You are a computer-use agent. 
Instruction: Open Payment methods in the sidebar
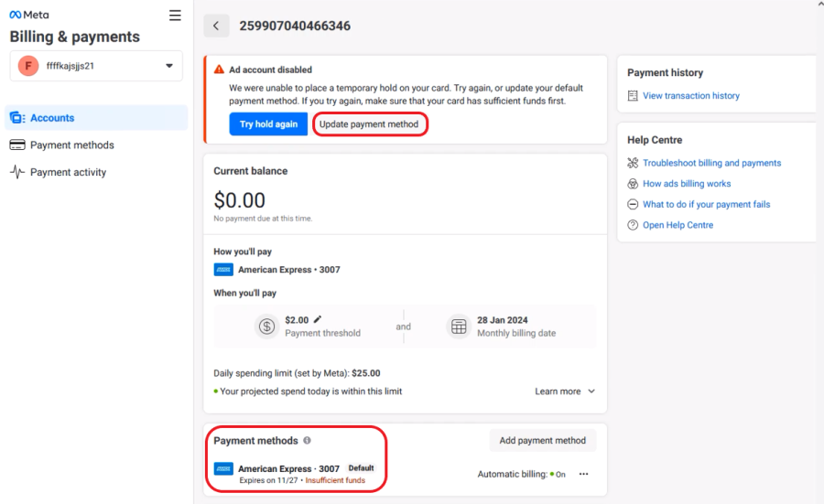coord(71,145)
